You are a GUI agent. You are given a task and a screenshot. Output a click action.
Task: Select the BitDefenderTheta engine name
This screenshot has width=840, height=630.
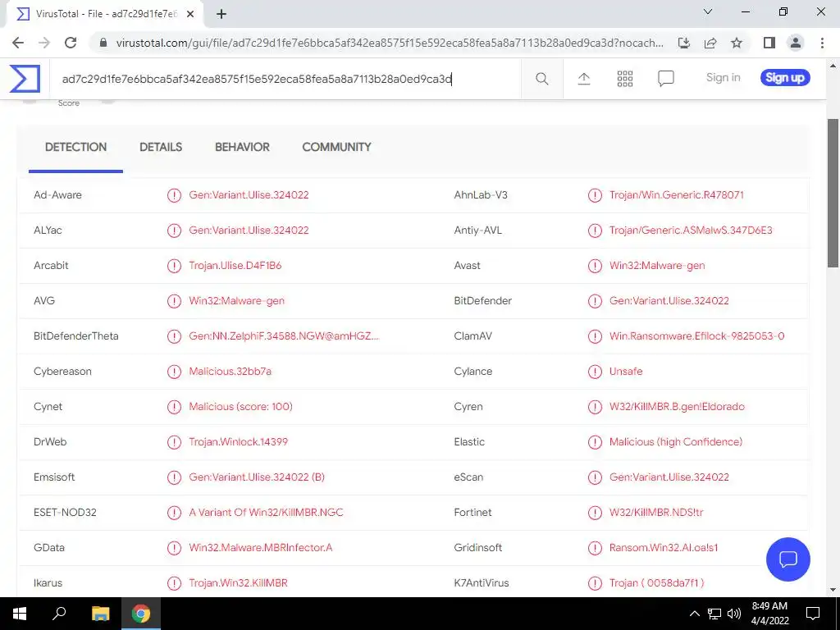(x=76, y=336)
